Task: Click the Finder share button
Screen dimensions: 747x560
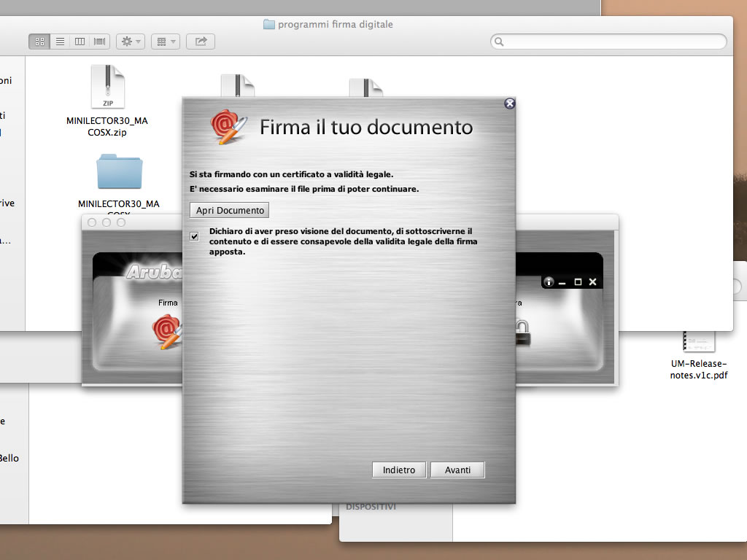Action: point(201,42)
